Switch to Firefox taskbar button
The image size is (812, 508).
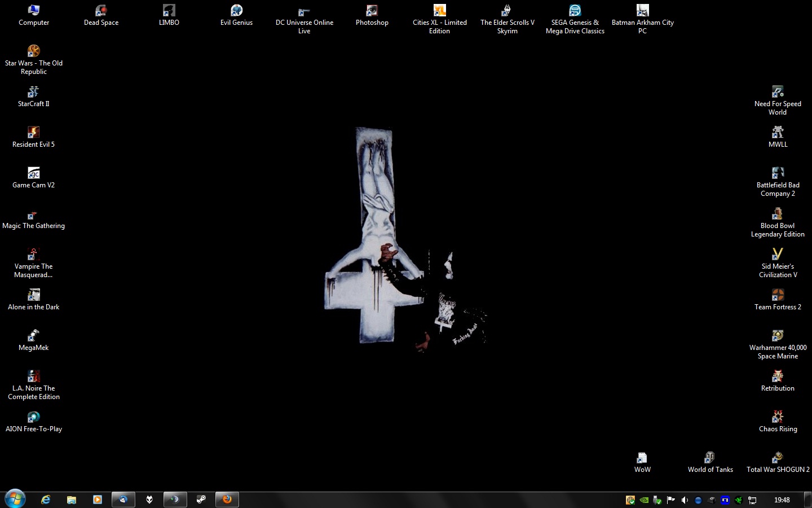point(227,500)
